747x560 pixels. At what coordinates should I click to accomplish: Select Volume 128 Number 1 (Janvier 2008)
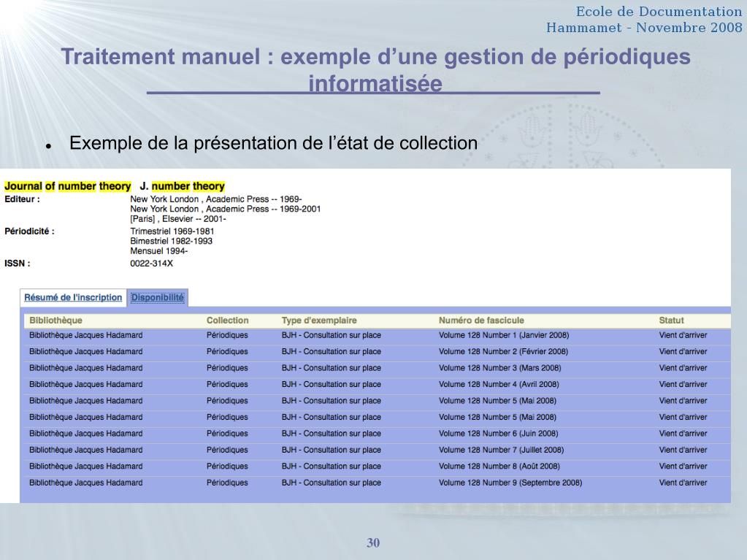[504, 335]
